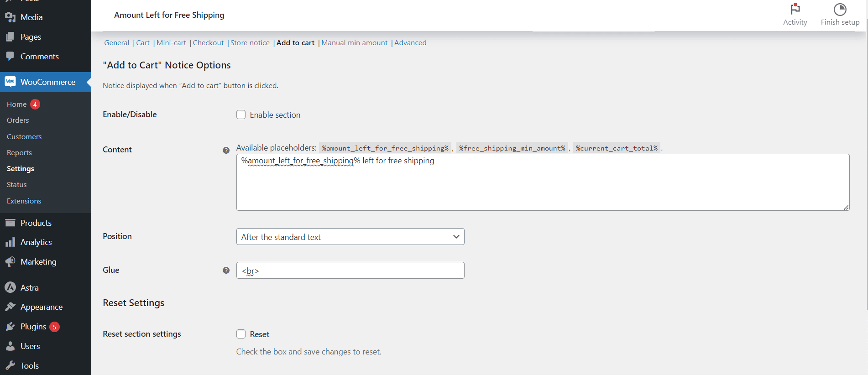Click the WooCommerce logo icon
Viewport: 868px width, 375px height.
pos(10,82)
